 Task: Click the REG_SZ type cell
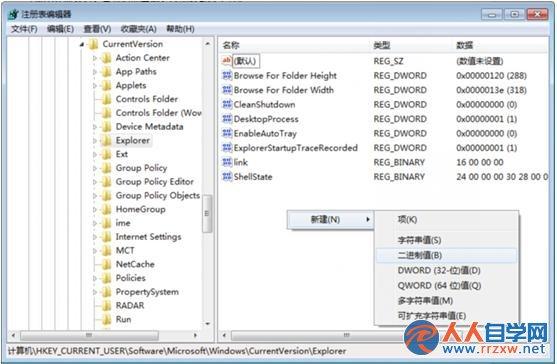pyautogui.click(x=389, y=61)
